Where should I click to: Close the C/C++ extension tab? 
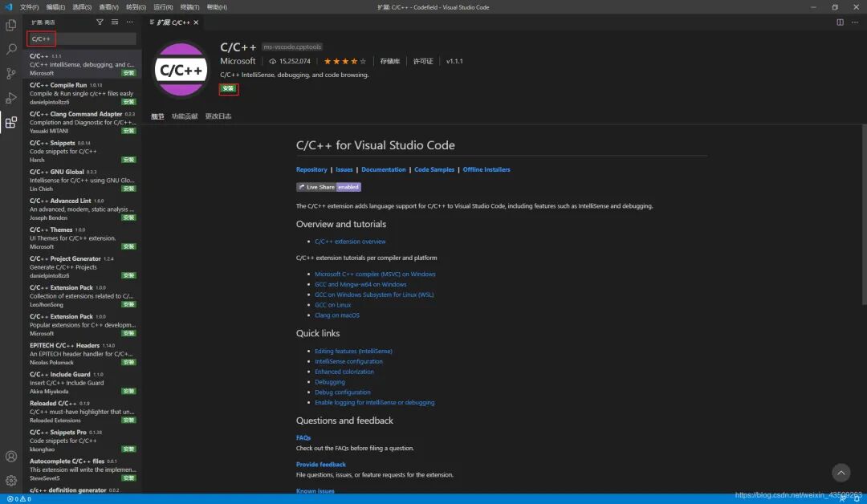coord(196,22)
